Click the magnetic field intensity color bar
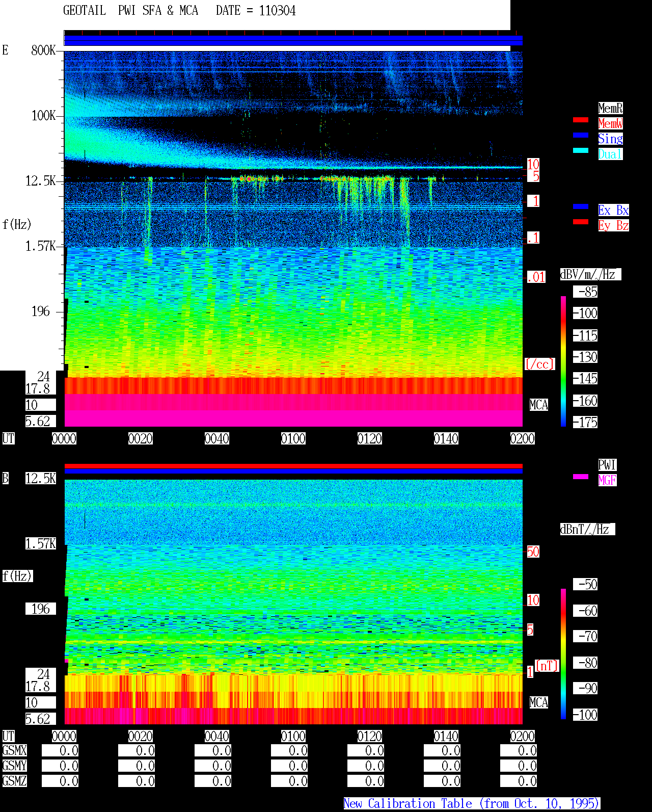The height and width of the screenshot is (812, 652). 563,654
